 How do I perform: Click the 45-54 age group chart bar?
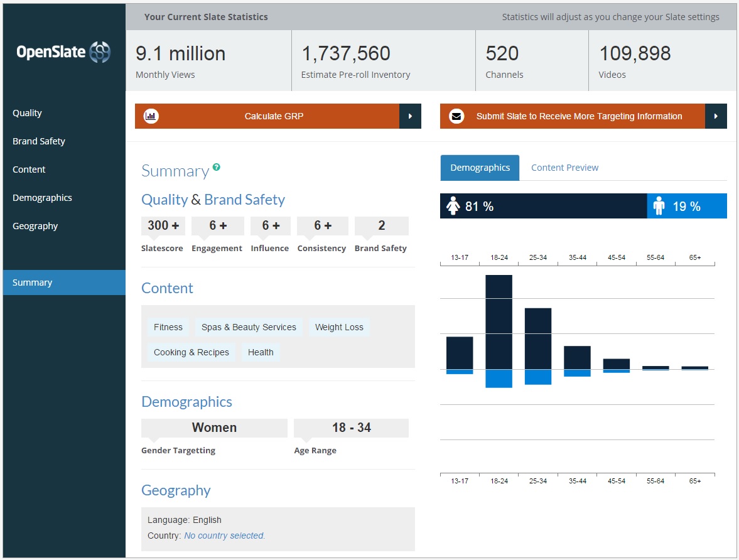[617, 366]
